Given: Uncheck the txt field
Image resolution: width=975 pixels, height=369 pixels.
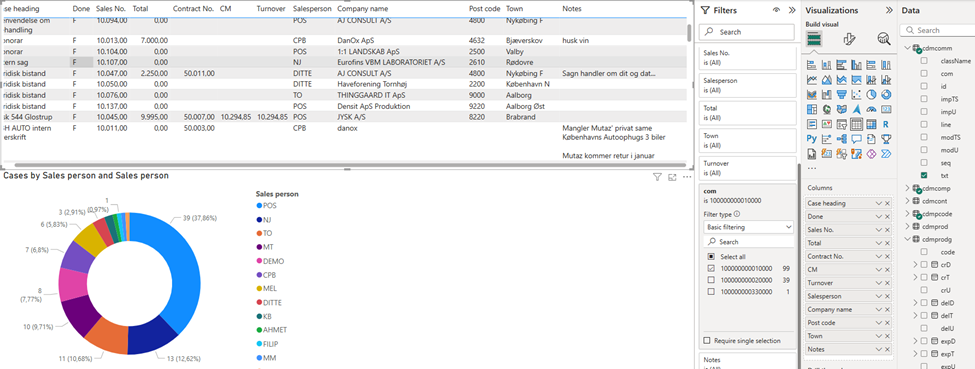Looking at the screenshot, I should pos(924,175).
